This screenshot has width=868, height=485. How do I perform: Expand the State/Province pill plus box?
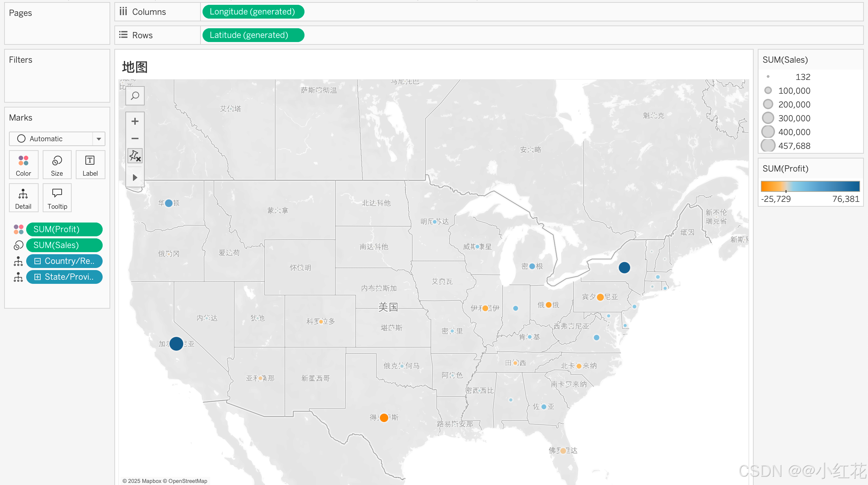38,277
